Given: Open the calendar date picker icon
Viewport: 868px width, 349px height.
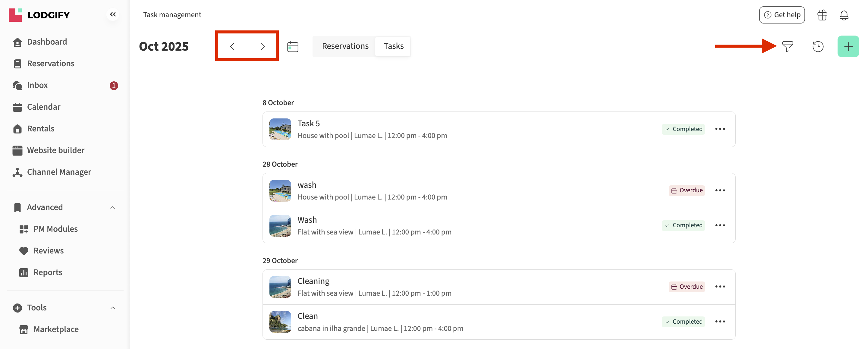Looking at the screenshot, I should pyautogui.click(x=292, y=46).
